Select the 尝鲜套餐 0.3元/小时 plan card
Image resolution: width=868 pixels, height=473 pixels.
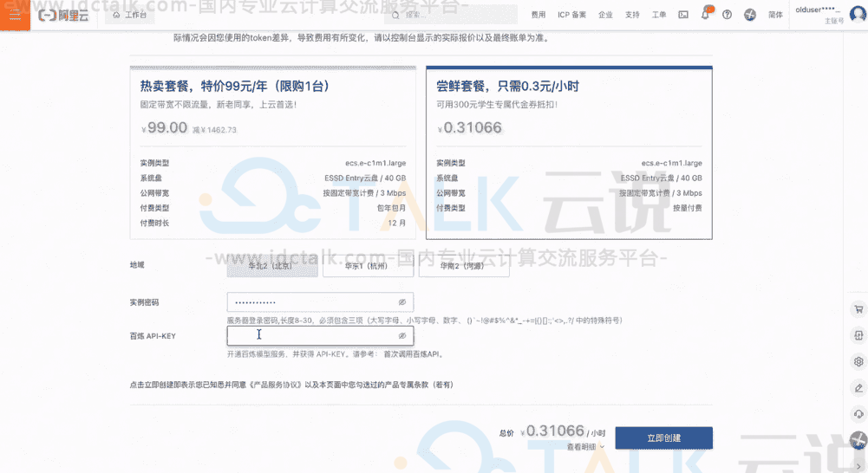tap(569, 152)
